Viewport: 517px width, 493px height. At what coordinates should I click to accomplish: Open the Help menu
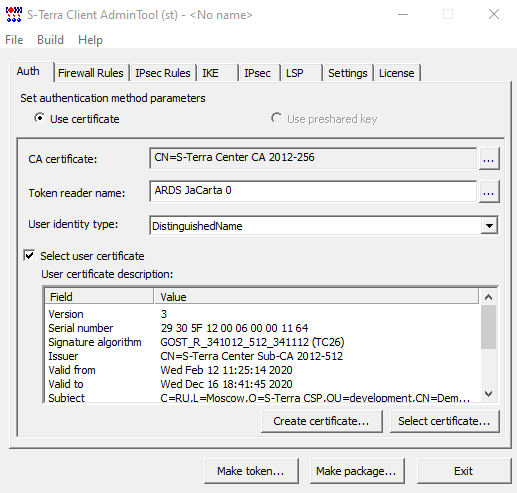click(x=90, y=40)
